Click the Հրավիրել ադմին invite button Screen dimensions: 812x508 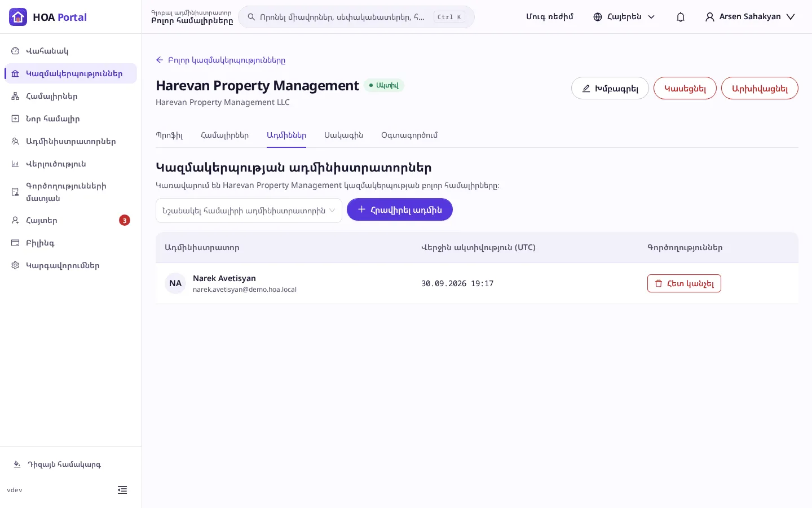[x=400, y=209]
